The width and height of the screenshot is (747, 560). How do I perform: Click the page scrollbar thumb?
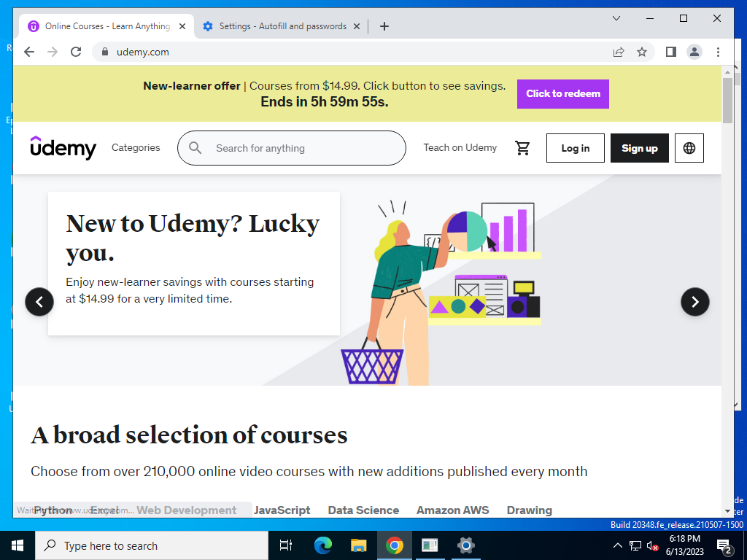[x=727, y=101]
